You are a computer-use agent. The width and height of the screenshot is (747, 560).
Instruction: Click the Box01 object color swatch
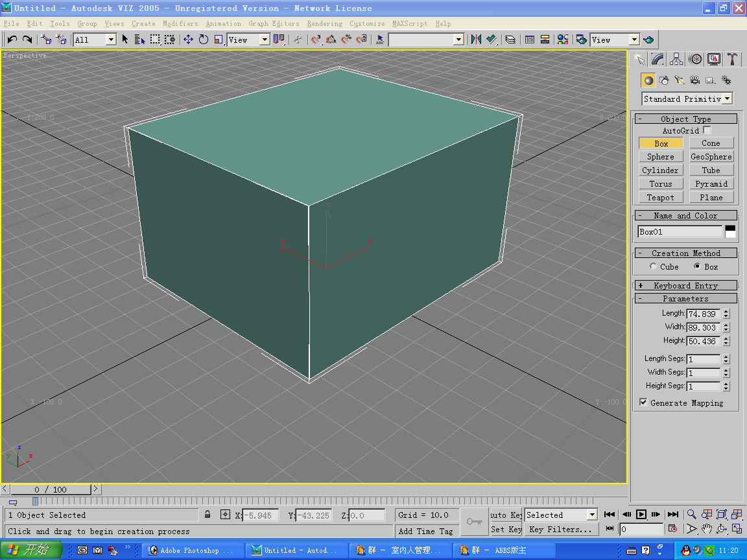click(x=730, y=231)
